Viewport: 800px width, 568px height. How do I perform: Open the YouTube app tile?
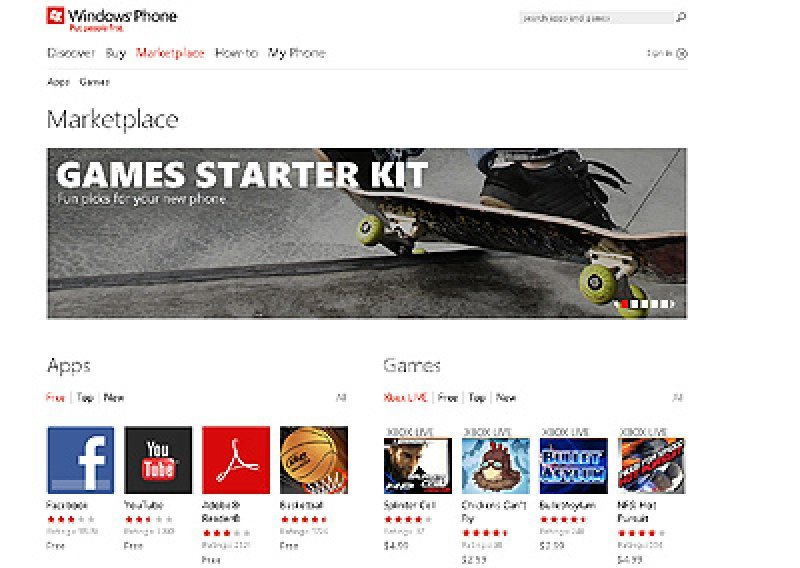tap(158, 460)
